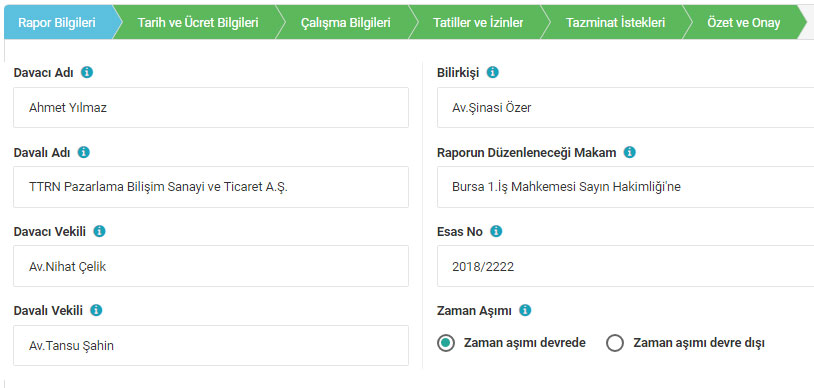Select the Rapor Bilgileri step tab
814x388 pixels.
[57, 23]
